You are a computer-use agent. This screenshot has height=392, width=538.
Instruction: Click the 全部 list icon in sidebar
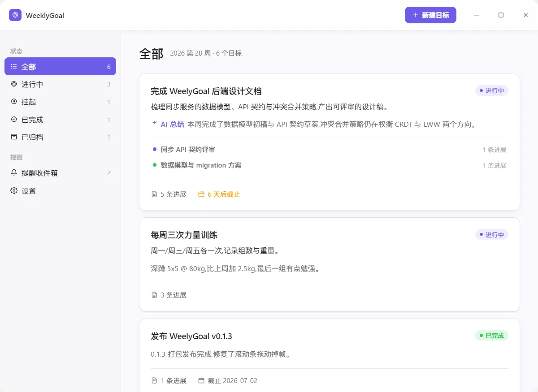click(x=14, y=66)
